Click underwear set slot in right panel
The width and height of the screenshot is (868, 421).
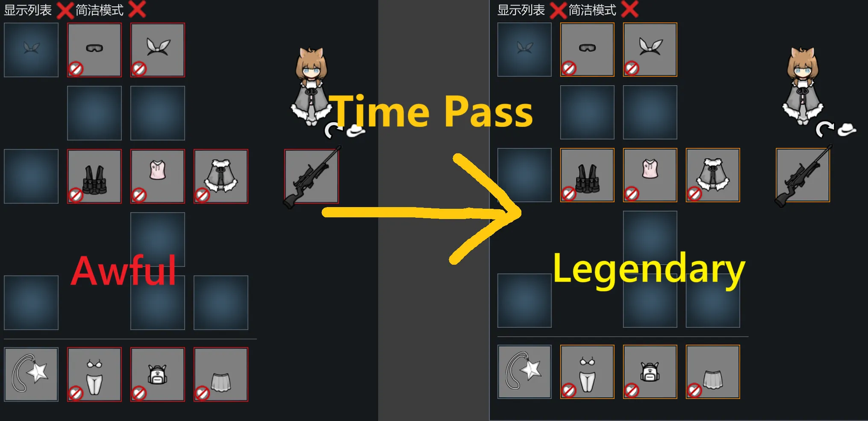tap(587, 372)
